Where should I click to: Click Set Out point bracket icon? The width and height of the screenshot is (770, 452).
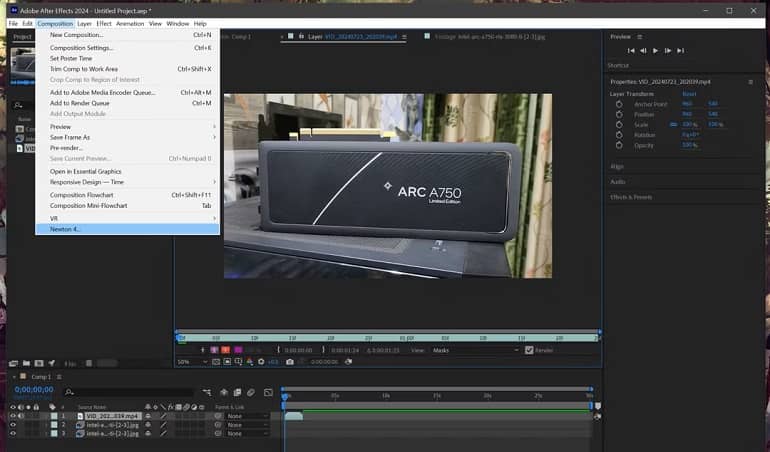click(x=323, y=350)
